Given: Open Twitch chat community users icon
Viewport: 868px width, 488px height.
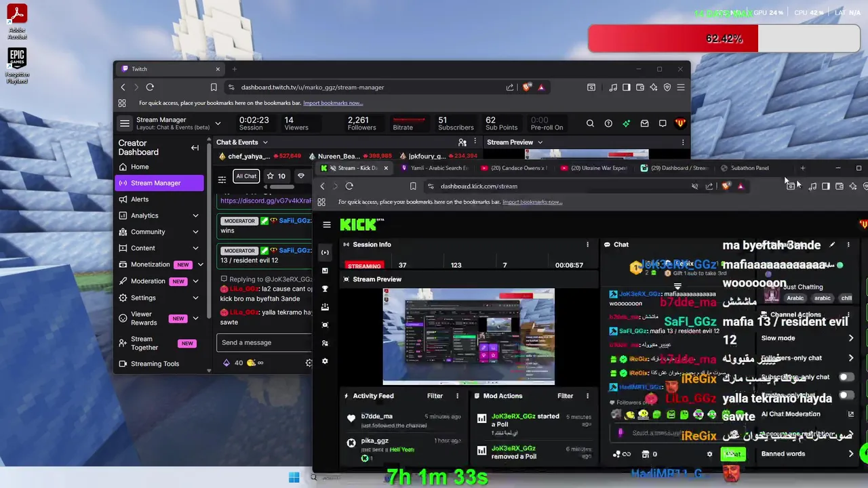Looking at the screenshot, I should pyautogui.click(x=462, y=142).
